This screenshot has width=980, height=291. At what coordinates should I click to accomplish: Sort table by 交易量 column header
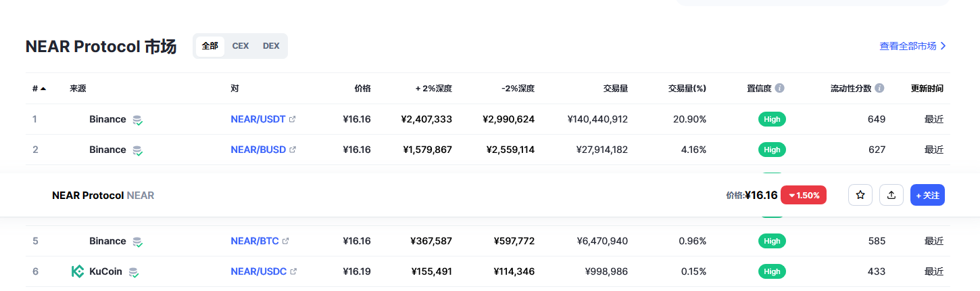tap(616, 89)
